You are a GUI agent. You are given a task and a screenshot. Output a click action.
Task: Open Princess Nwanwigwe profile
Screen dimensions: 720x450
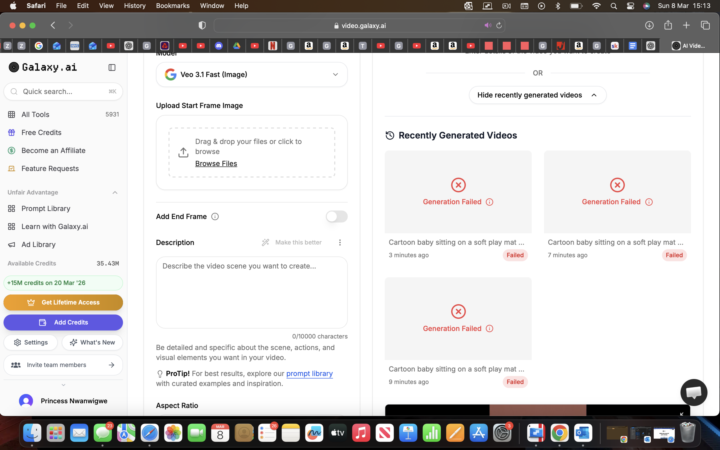click(x=63, y=401)
